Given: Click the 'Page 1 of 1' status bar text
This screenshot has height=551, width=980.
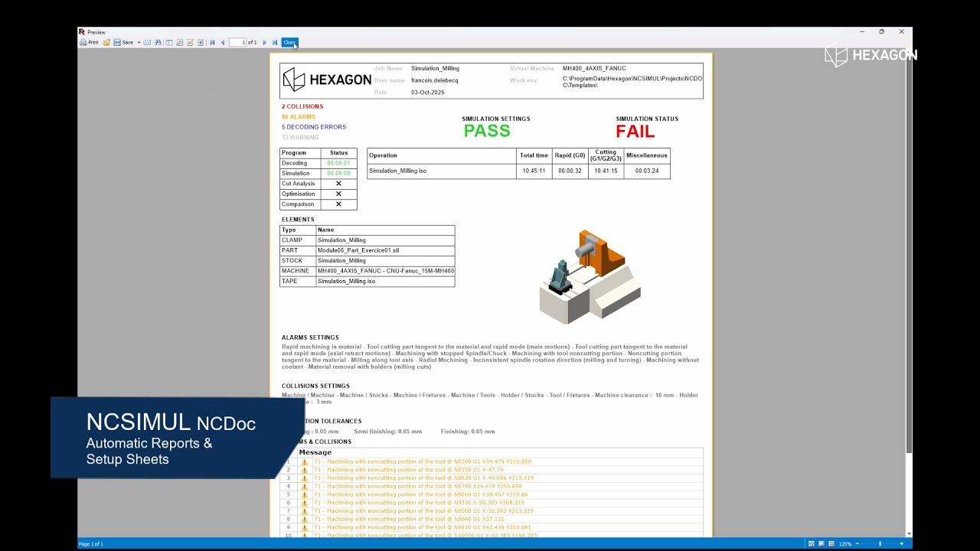Looking at the screenshot, I should coord(91,544).
